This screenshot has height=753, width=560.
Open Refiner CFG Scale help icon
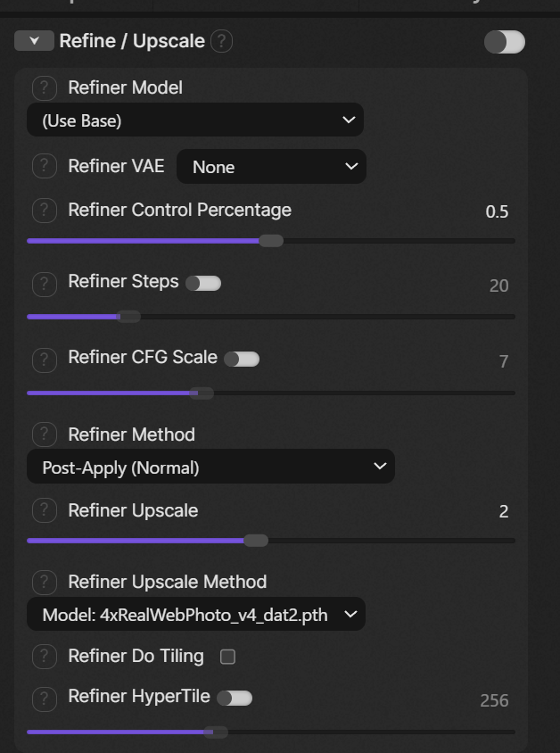44,359
